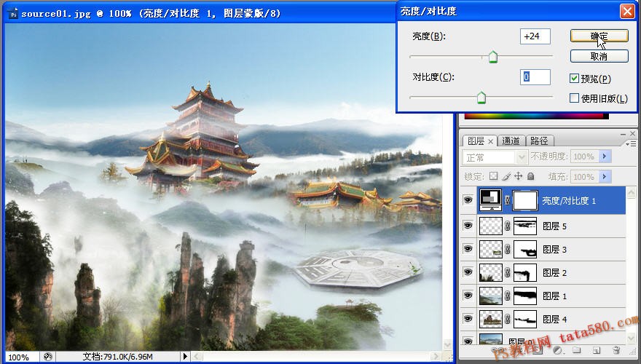Open the Layers panel options menu icon
The image size is (641, 364).
[x=631, y=144]
